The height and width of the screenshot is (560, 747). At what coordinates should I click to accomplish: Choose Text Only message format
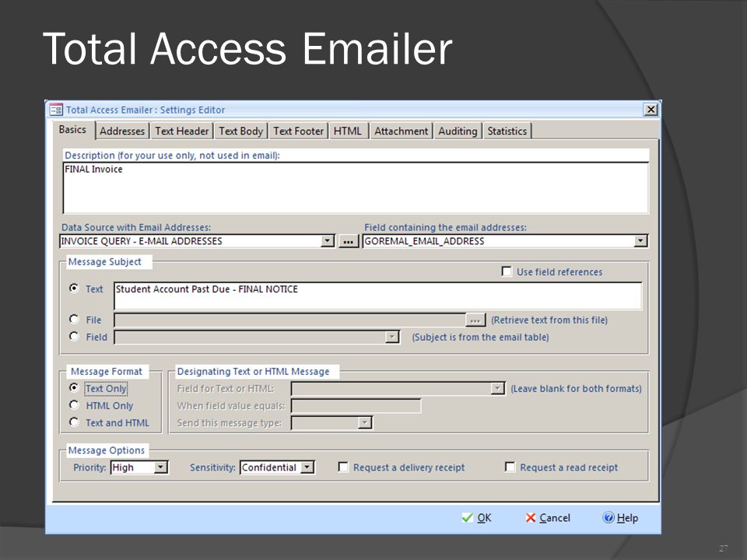74,387
